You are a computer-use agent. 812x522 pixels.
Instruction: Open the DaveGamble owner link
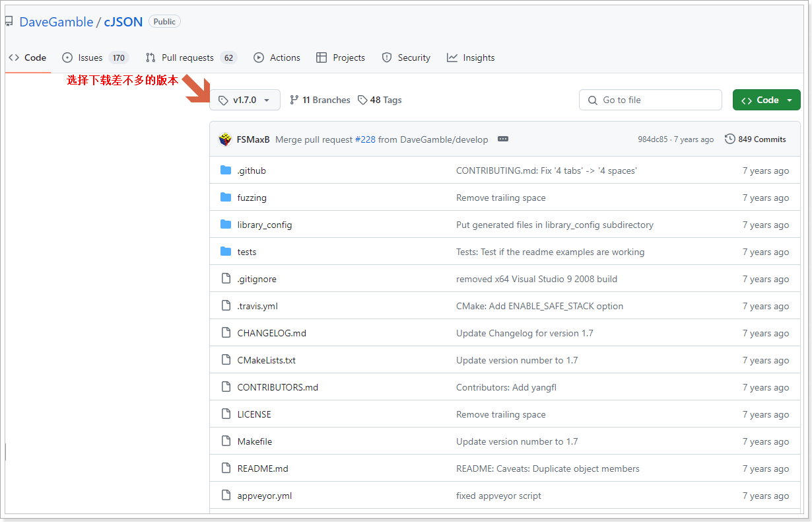point(56,22)
